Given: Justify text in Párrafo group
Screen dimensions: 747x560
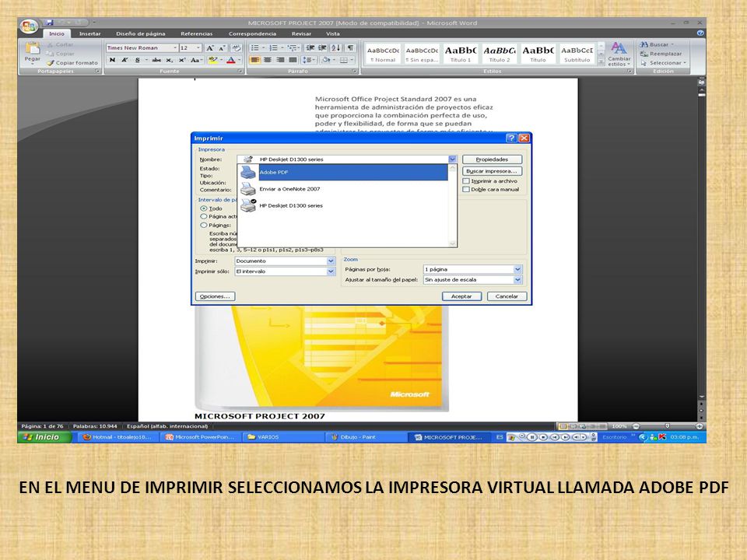Looking at the screenshot, I should coord(293,60).
